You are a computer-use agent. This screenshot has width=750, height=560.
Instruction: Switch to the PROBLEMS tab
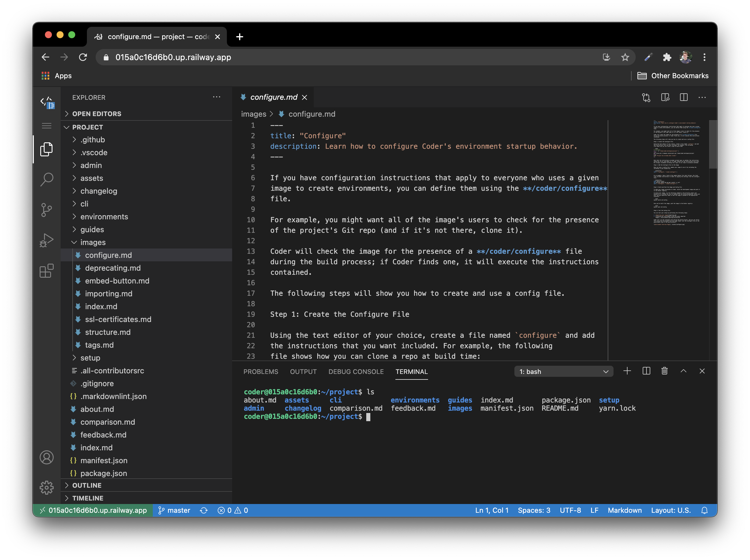click(x=261, y=372)
